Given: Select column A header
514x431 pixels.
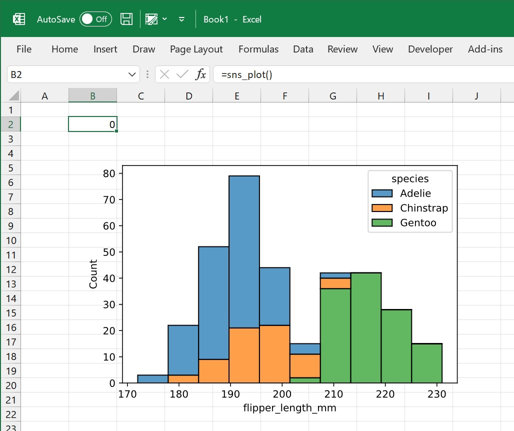Looking at the screenshot, I should coord(44,96).
